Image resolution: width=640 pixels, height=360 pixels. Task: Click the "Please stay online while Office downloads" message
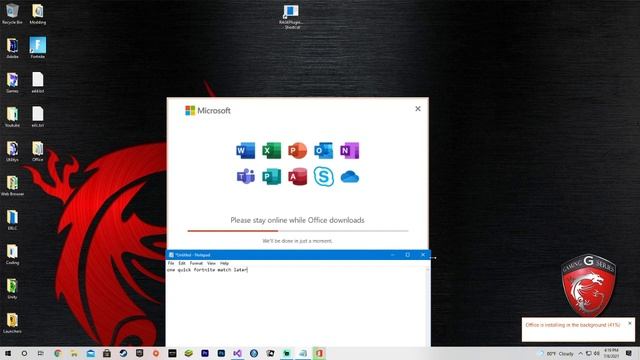(297, 220)
